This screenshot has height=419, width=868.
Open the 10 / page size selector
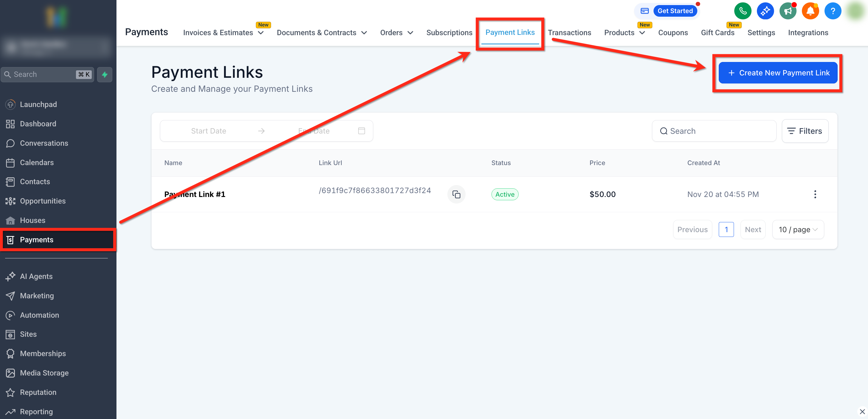[x=798, y=229]
